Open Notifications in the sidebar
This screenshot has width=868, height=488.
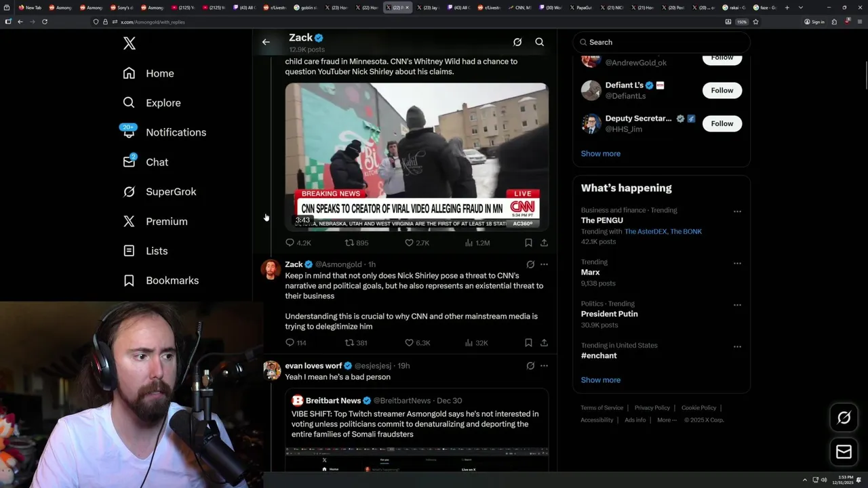tap(164, 132)
